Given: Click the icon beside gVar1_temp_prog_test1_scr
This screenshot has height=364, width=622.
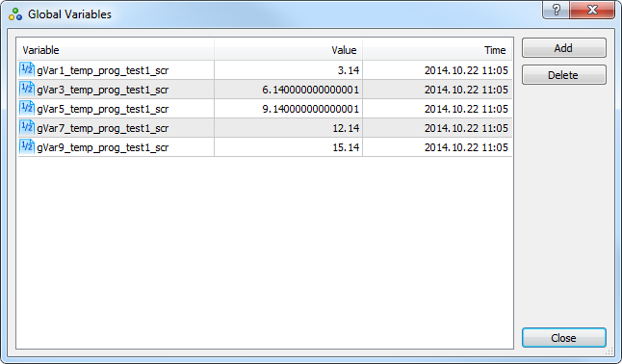Looking at the screenshot, I should pos(27,70).
